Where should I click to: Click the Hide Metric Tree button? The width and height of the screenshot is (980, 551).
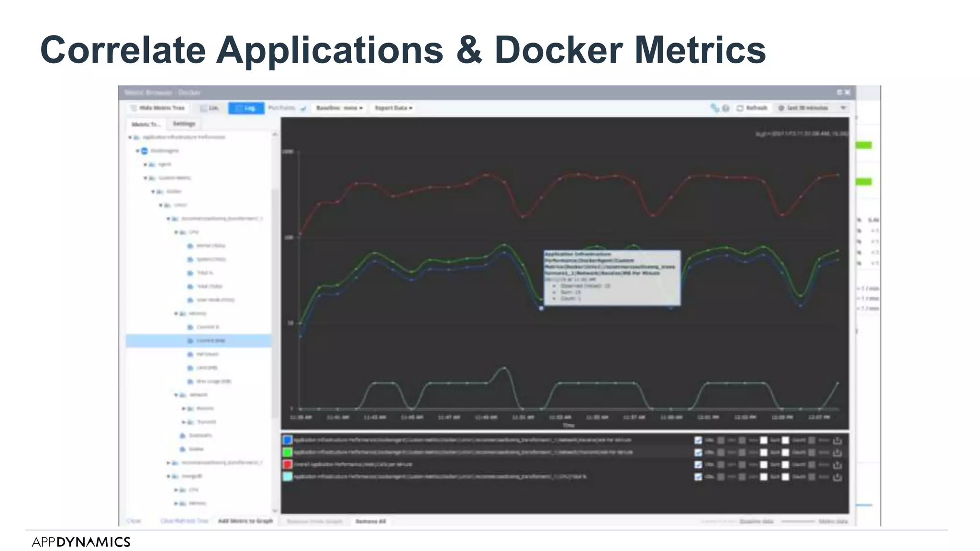158,108
